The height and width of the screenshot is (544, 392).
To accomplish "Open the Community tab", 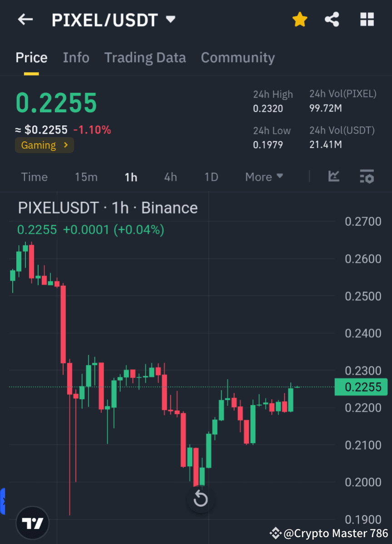I will coord(238,57).
